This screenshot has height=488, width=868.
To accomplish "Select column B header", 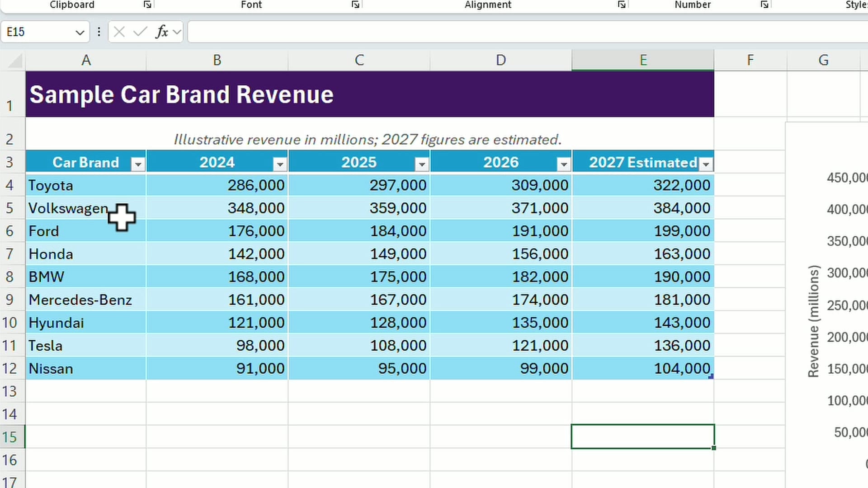I will [x=217, y=60].
